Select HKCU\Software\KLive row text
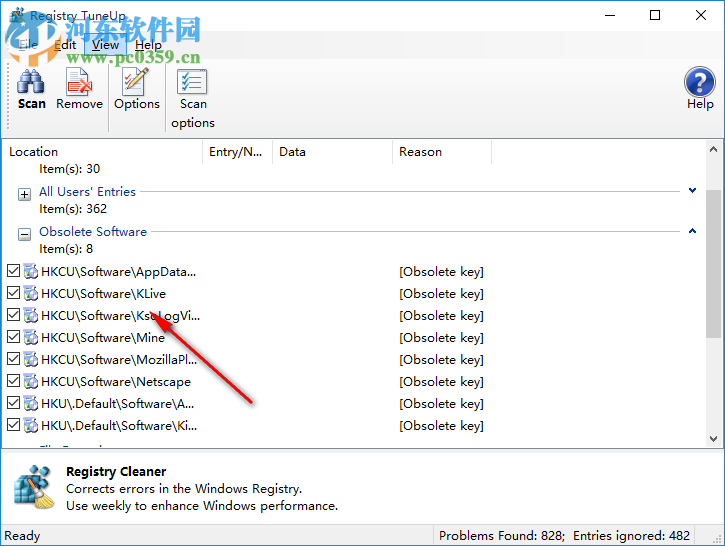This screenshot has height=546, width=725. coord(103,294)
